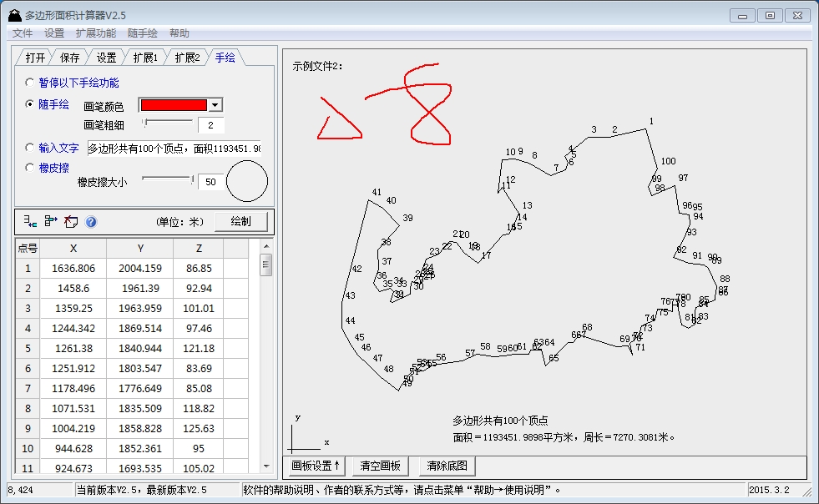Enable the 输入文字 radio option
This screenshot has height=504, width=819.
coord(31,148)
